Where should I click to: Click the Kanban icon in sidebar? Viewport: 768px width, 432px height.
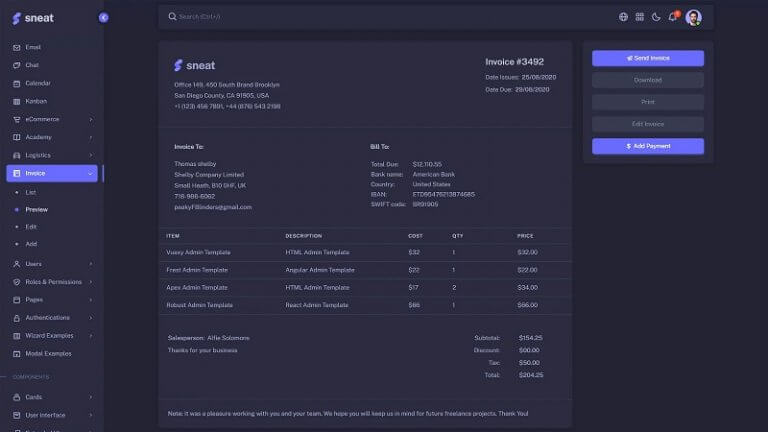(x=16, y=101)
